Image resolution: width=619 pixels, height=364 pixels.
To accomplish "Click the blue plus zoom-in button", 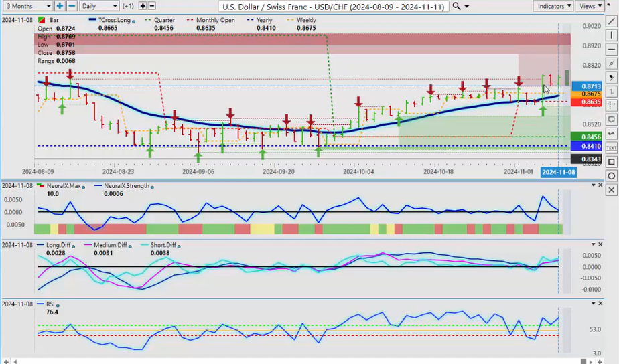I will [60, 6].
